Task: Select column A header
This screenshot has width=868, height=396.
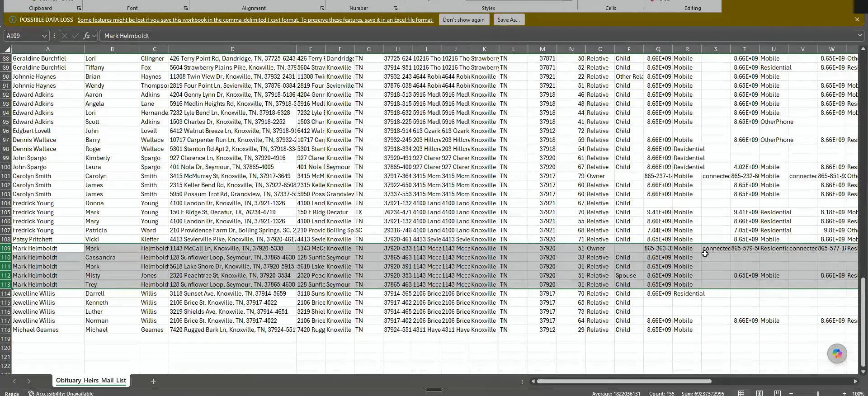Action: (x=48, y=49)
